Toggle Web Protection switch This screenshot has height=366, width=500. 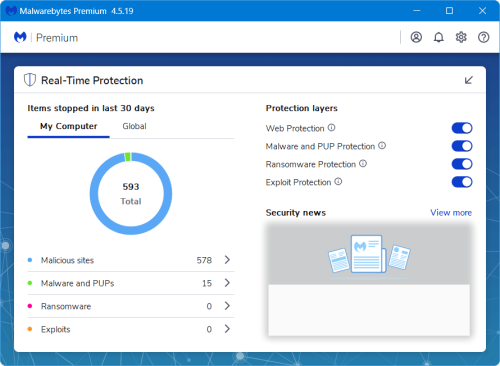click(x=462, y=128)
